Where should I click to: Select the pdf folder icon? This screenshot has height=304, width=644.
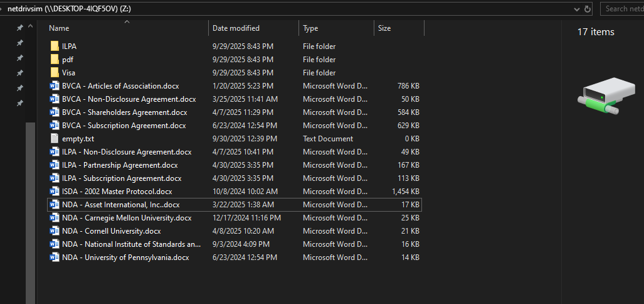(54, 60)
